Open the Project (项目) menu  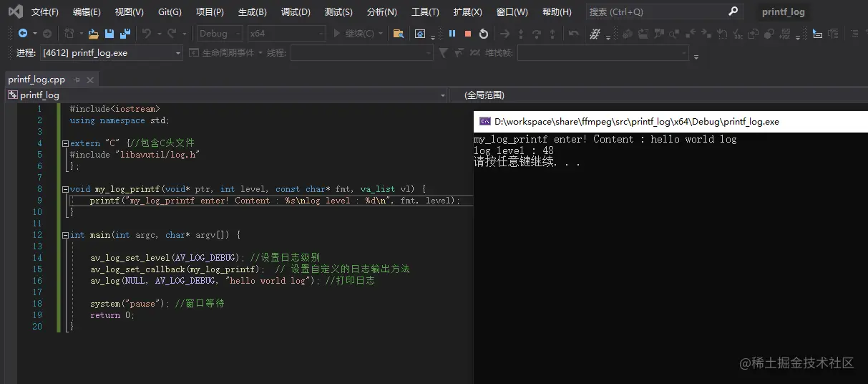point(210,11)
